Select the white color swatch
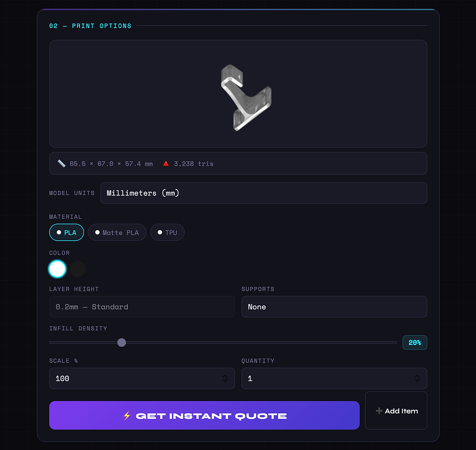Viewport: 476px width, 450px height. (57, 269)
